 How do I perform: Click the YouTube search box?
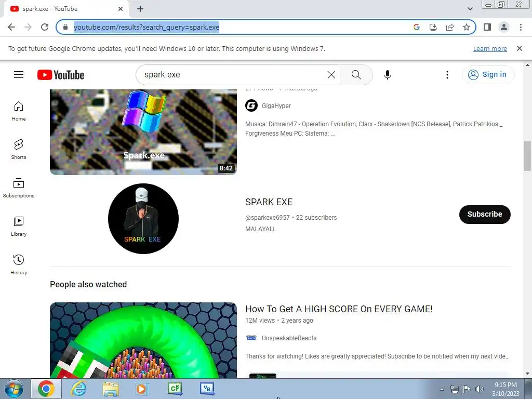click(232, 75)
